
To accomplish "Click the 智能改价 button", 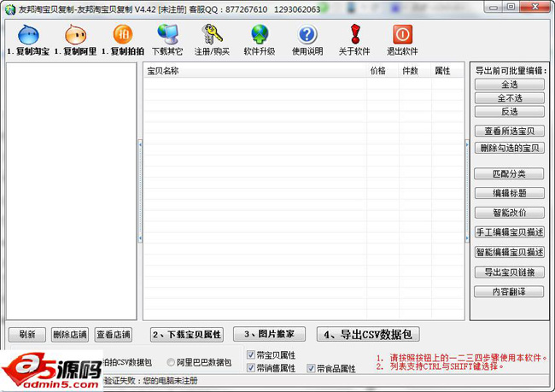I will (x=510, y=213).
